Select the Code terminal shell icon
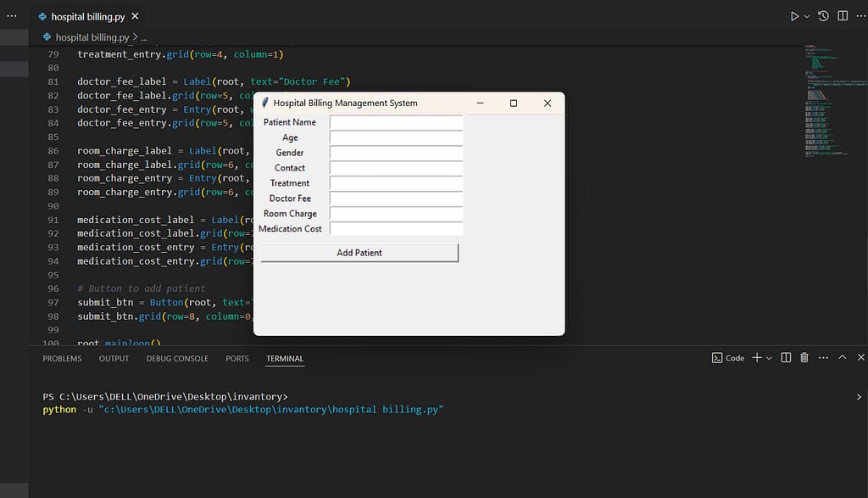 point(718,357)
